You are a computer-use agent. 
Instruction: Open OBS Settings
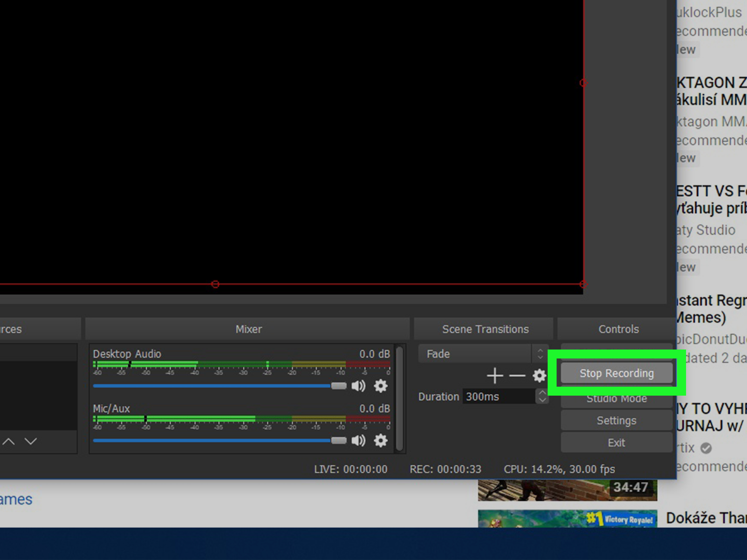click(x=617, y=420)
